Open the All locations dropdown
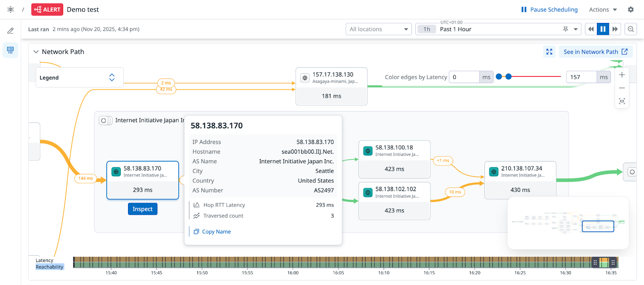 tap(378, 29)
